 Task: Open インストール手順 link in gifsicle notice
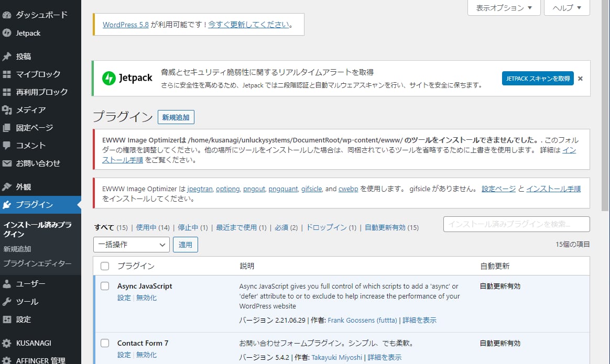click(x=553, y=189)
